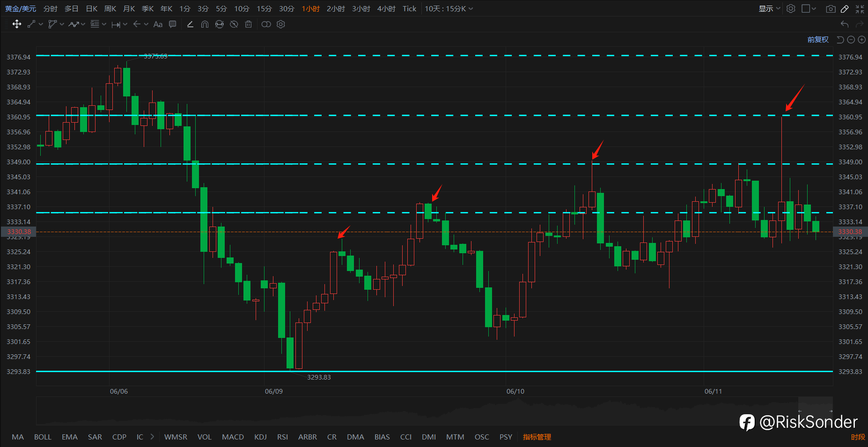Click the 06/10 date axis label
Viewport: 868px width, 447px height.
tap(515, 391)
